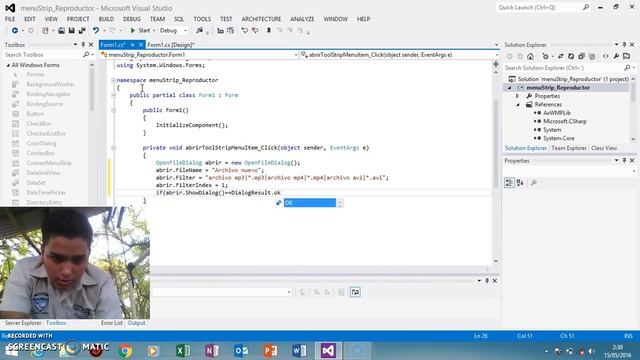Switch to the Class View tab

click(604, 148)
